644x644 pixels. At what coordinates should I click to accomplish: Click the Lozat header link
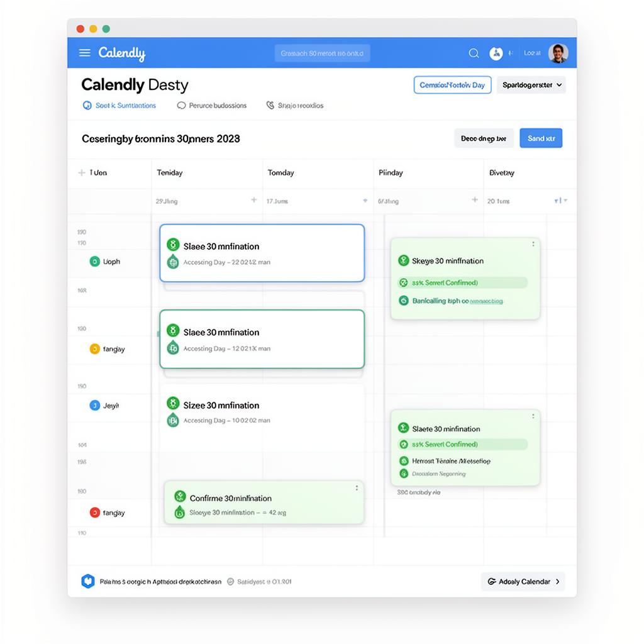(532, 53)
